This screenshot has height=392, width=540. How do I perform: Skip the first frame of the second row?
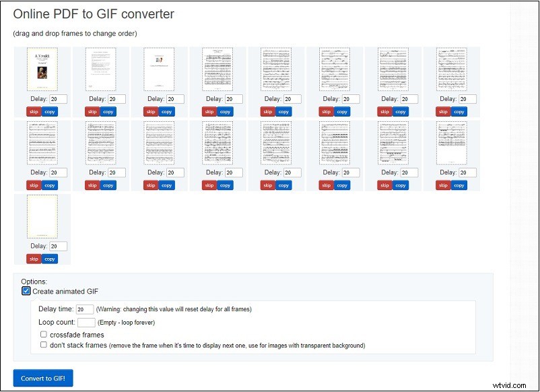point(34,185)
